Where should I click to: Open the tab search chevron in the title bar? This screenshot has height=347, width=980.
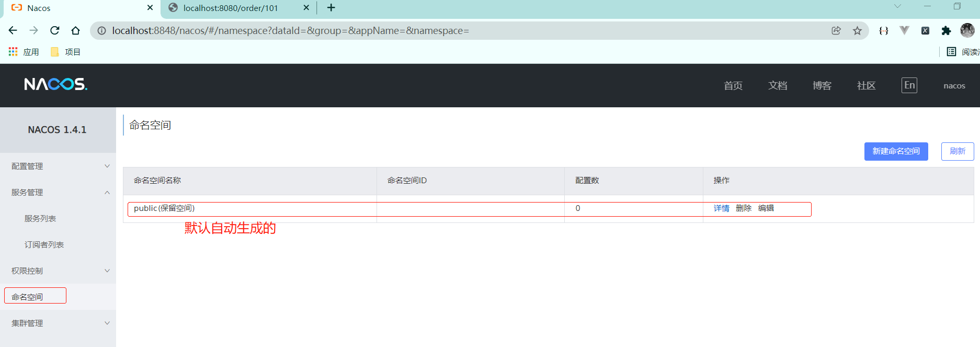tap(897, 6)
